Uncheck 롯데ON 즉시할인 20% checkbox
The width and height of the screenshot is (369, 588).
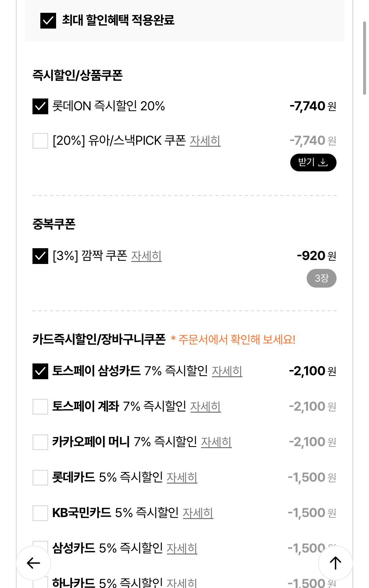pyautogui.click(x=40, y=106)
